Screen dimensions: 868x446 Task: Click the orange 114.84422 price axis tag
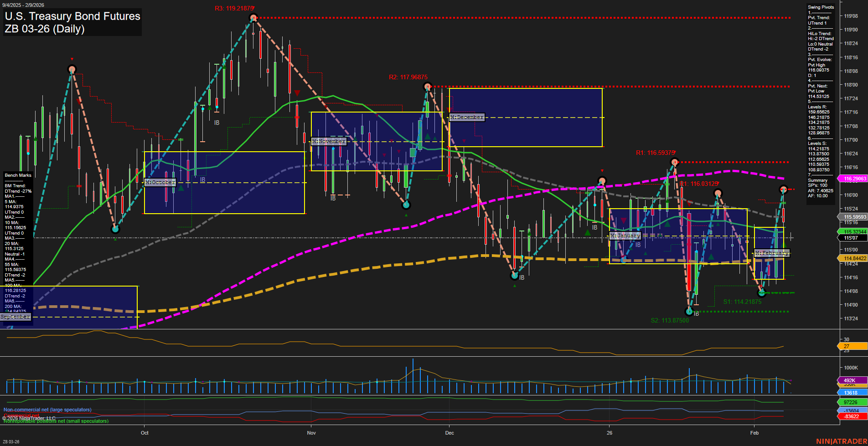click(x=852, y=258)
